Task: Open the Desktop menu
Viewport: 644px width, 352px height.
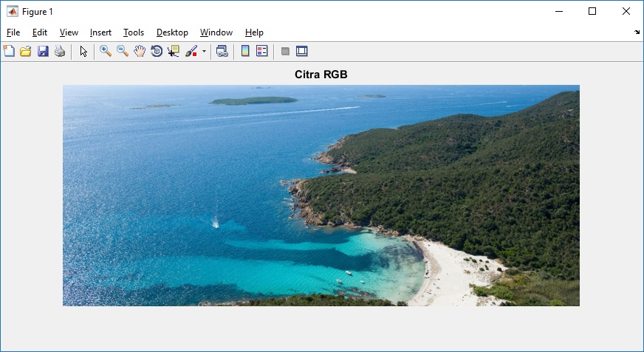Action: 172,32
